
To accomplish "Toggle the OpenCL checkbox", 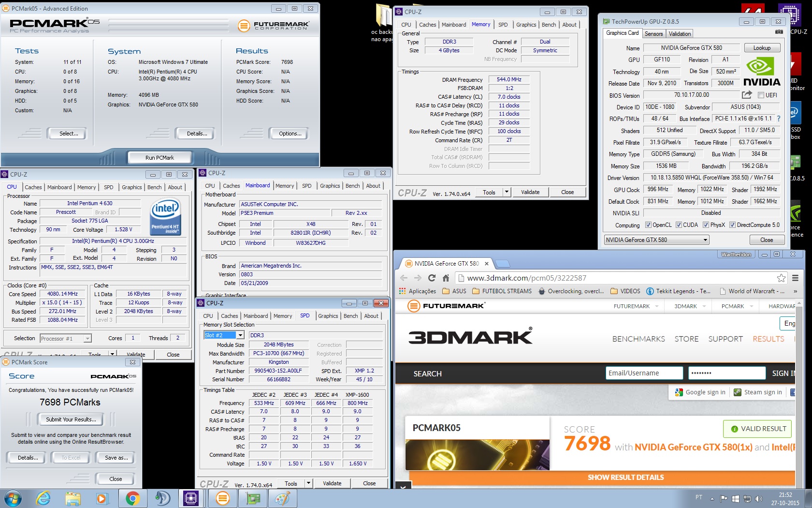I will click(648, 225).
